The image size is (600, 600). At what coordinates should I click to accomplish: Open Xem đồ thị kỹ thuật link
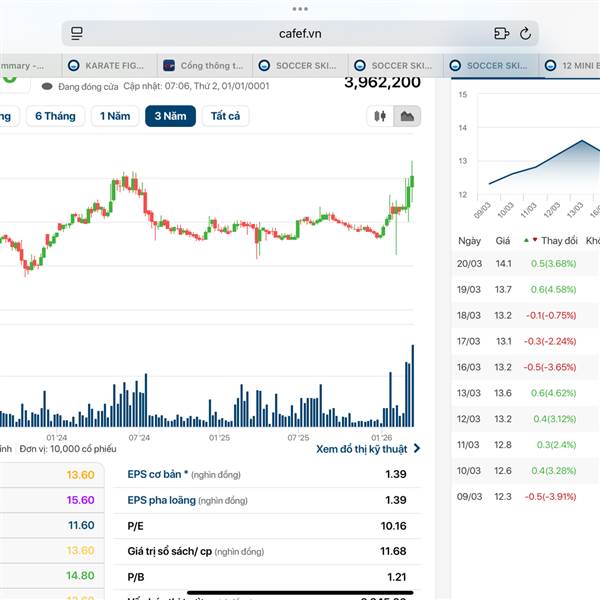click(362, 449)
